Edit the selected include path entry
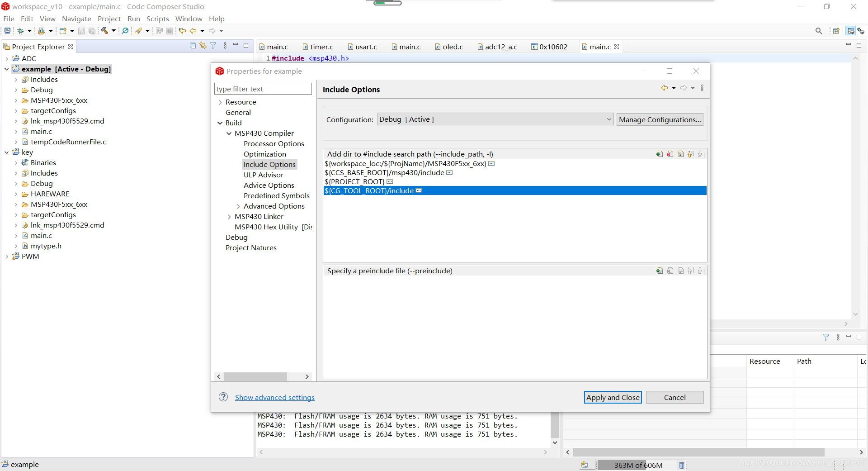868x471 pixels. point(680,154)
